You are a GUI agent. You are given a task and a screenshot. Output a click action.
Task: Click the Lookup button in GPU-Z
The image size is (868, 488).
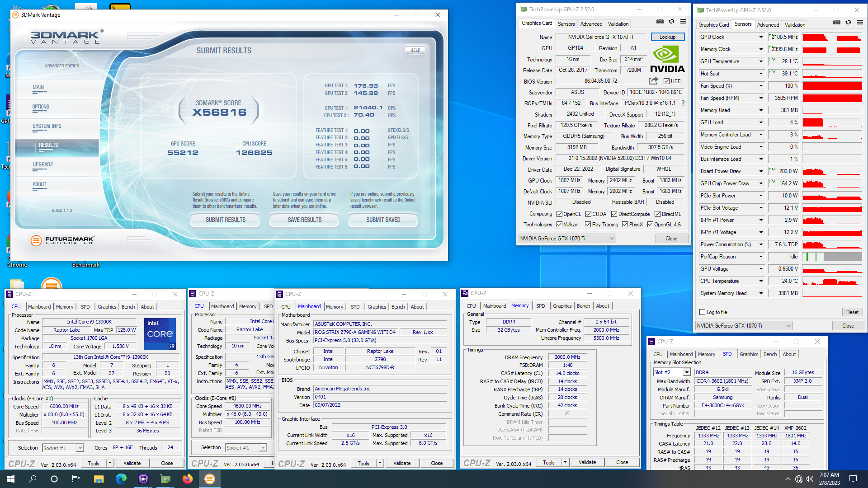[x=667, y=37]
